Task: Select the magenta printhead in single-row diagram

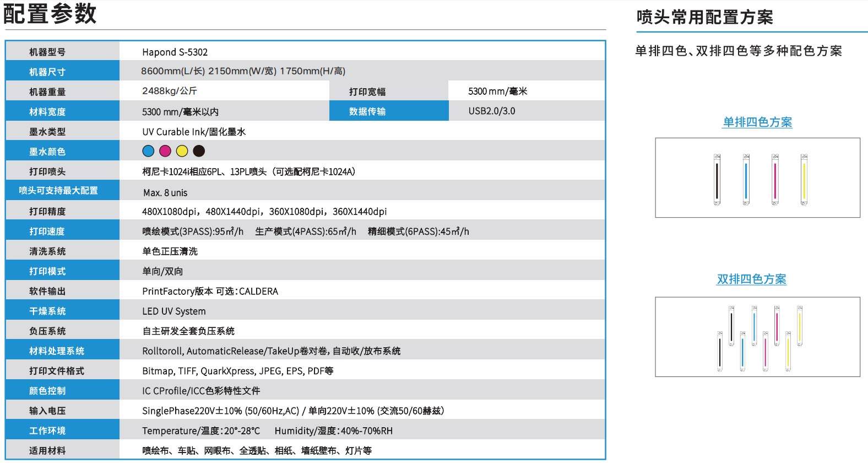Action: [x=775, y=180]
